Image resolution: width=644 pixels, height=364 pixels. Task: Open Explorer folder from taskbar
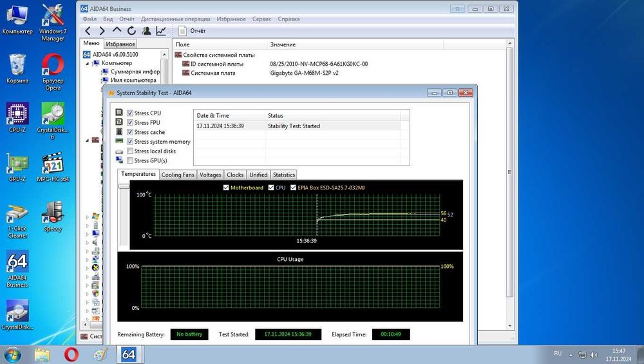42,354
